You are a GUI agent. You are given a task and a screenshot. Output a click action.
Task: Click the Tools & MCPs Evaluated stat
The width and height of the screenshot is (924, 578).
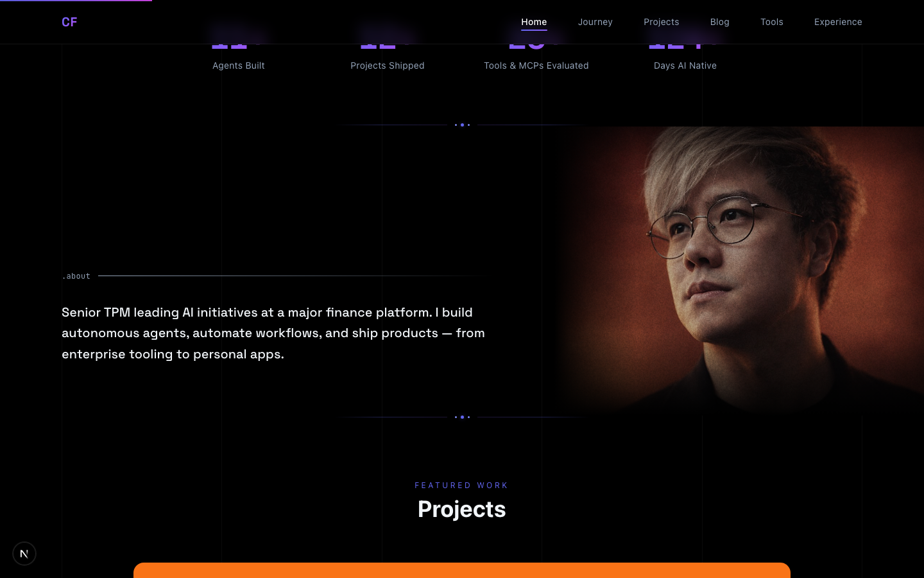536,66
